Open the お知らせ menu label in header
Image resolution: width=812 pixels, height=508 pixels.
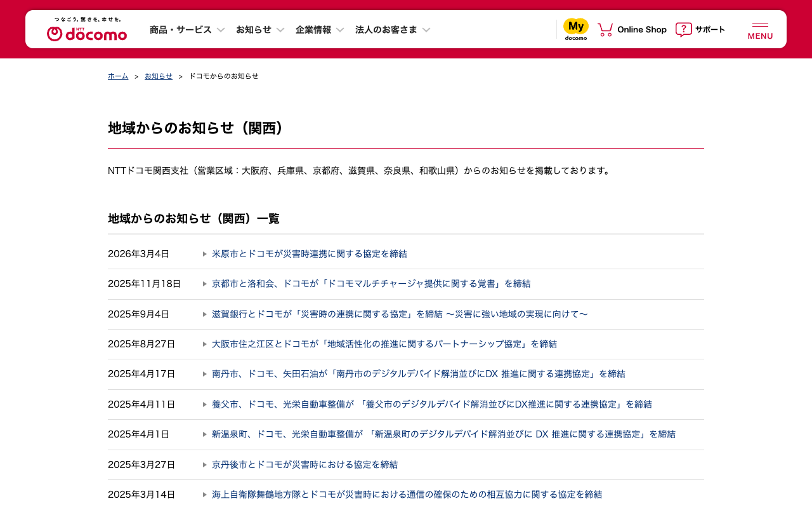click(x=254, y=30)
